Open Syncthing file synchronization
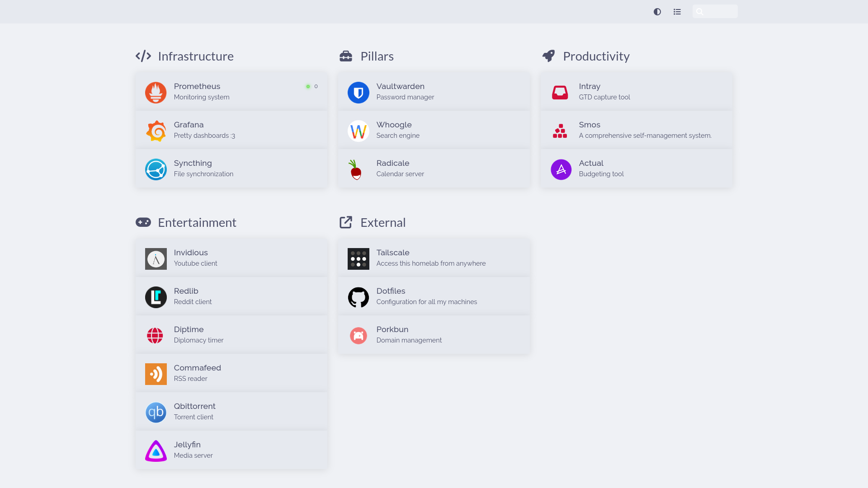Screen dimensions: 868x488 tap(231, 168)
